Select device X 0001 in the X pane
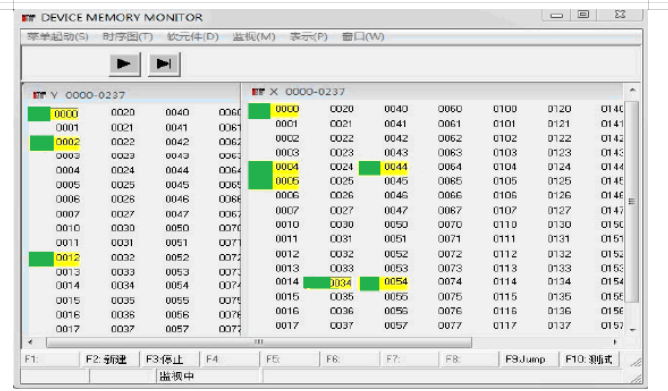 [x=286, y=124]
